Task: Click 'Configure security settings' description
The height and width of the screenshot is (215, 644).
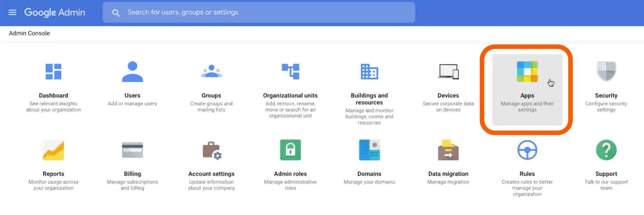Action: coord(606,107)
